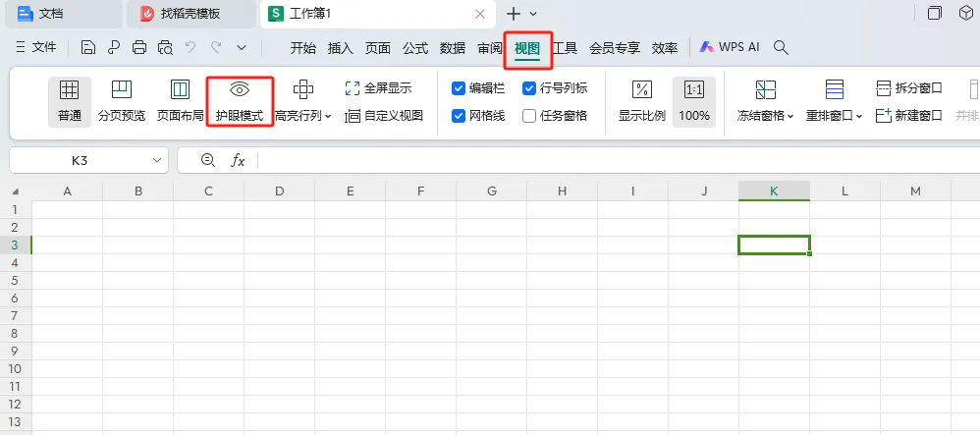Click the formula bar input field
980x435 pixels.
619,161
